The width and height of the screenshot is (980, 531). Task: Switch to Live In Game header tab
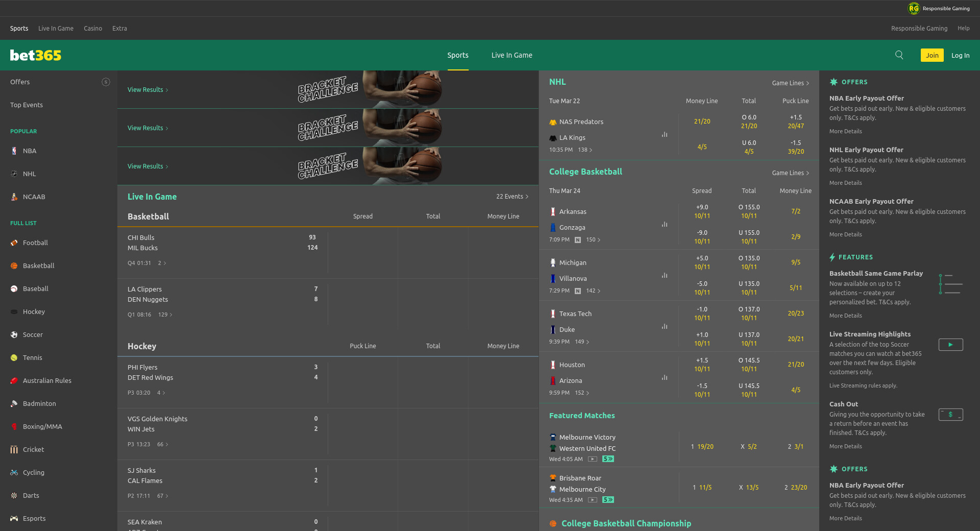(x=511, y=55)
